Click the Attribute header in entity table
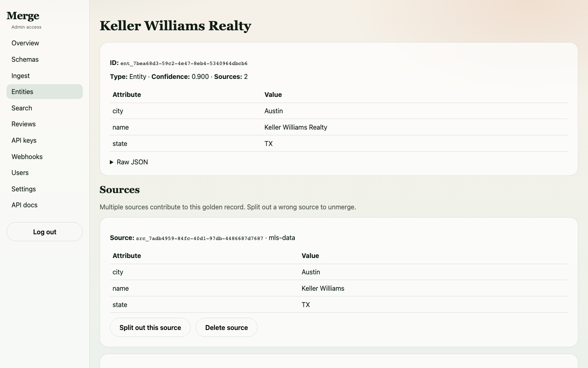Viewport: 588px width, 368px height. click(127, 94)
